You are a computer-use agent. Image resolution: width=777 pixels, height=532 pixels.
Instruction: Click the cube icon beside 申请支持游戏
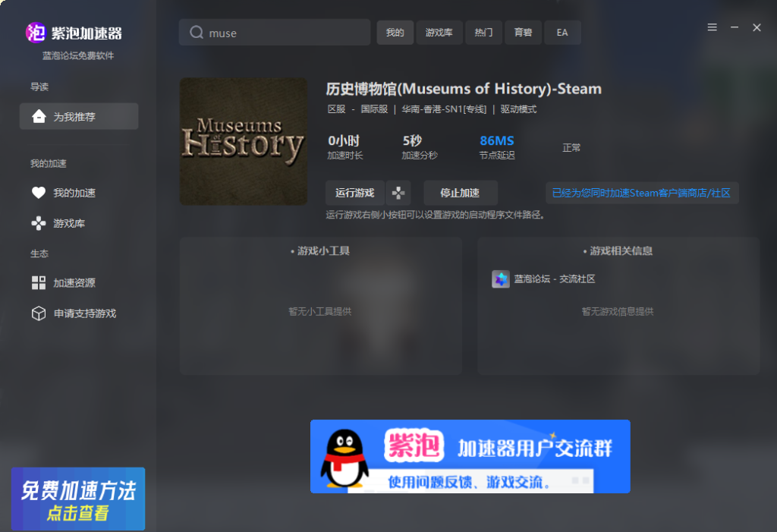point(39,313)
